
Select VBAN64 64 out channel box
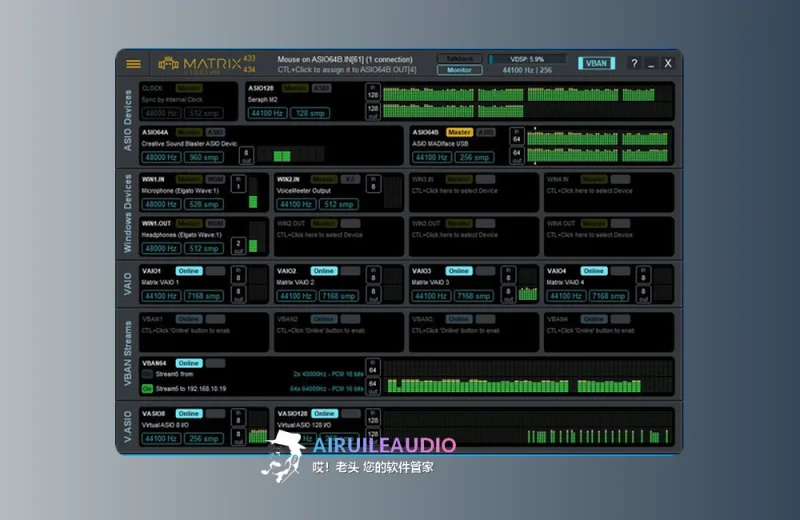pos(373,386)
